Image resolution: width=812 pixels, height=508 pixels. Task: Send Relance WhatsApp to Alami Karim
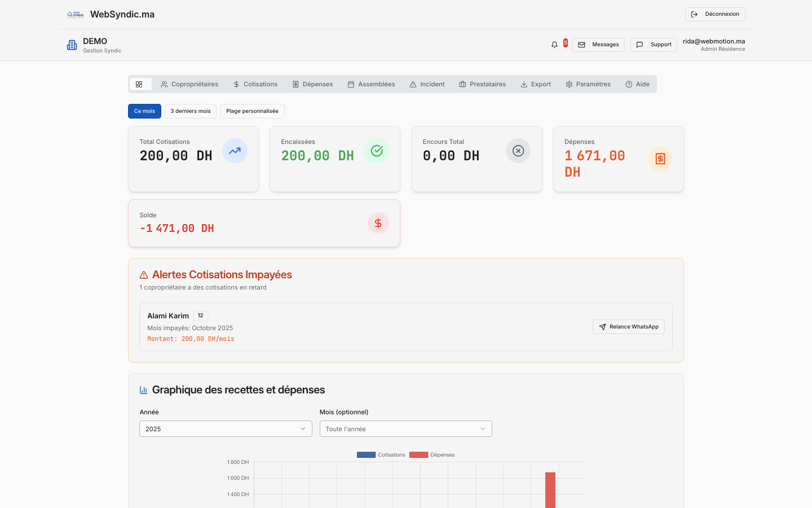pos(628,327)
